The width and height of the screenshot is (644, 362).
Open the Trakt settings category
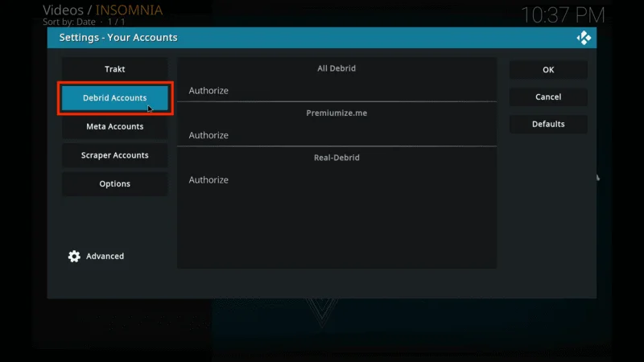114,69
